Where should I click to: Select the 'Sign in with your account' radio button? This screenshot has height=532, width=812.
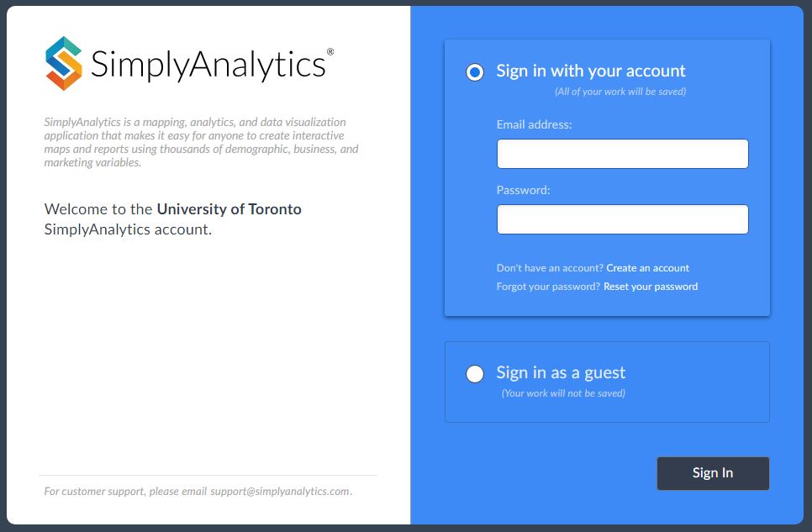pyautogui.click(x=475, y=72)
